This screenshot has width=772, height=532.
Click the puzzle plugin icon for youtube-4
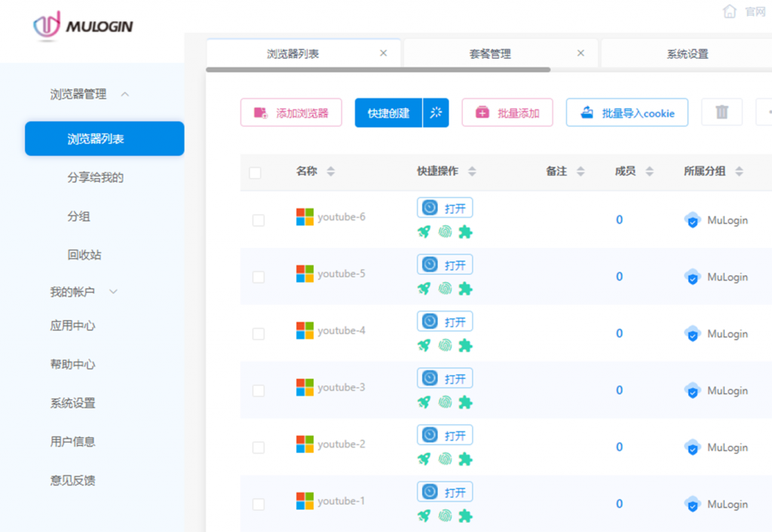coord(465,345)
